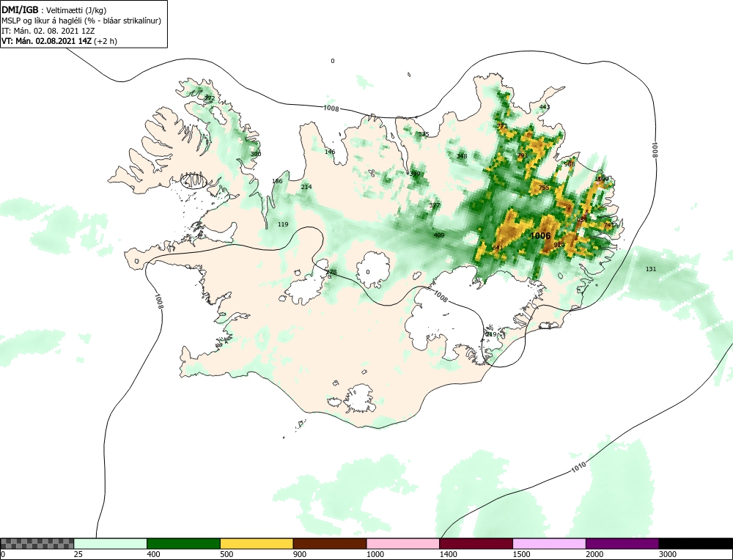Select the 272 value in Westfjords
733x560 pixels.
tap(210, 98)
